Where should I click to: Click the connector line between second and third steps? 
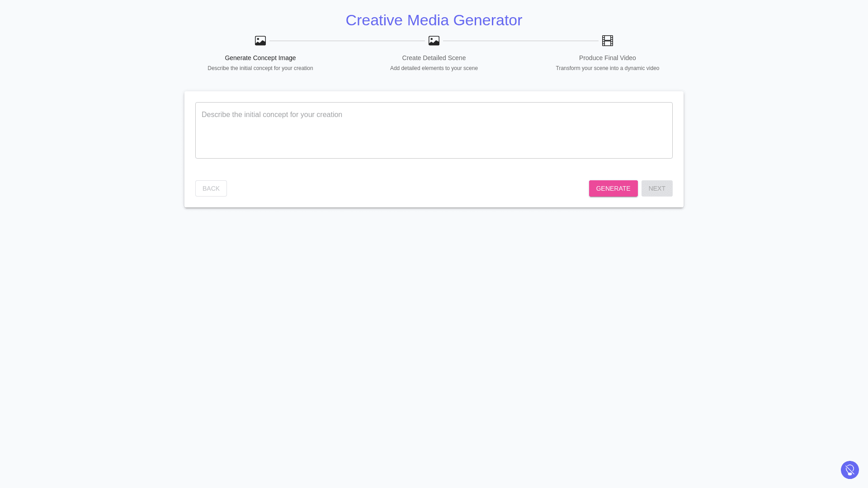(x=520, y=41)
